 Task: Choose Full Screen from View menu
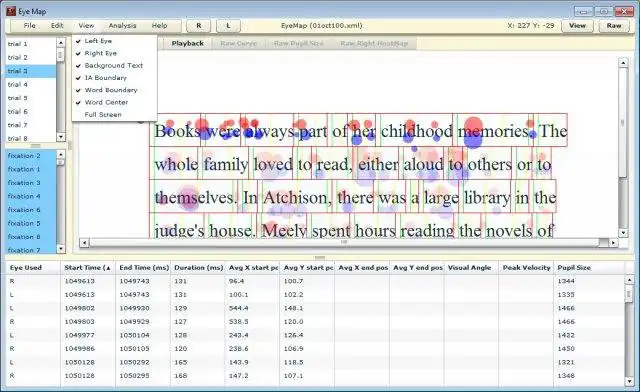pos(114,114)
